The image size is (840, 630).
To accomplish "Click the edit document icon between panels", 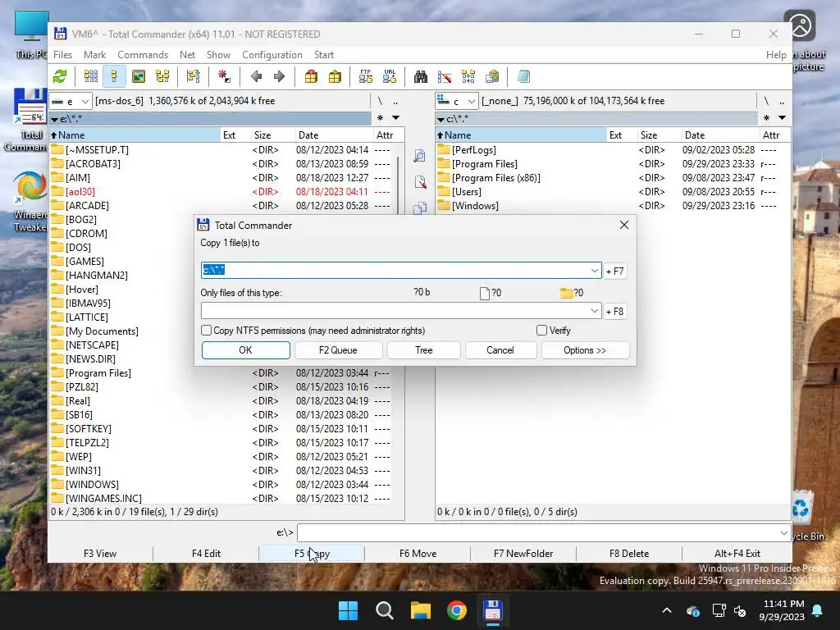I will 420,182.
